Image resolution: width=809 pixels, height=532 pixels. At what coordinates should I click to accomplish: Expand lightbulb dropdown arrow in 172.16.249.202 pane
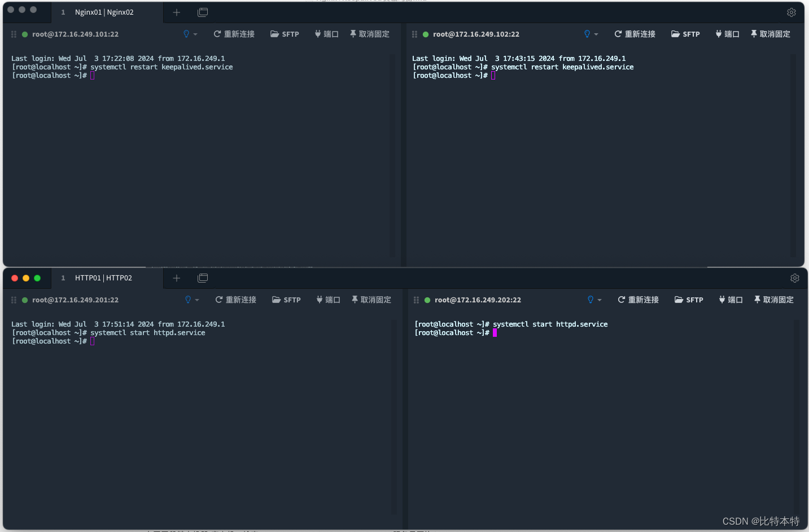pyautogui.click(x=600, y=300)
